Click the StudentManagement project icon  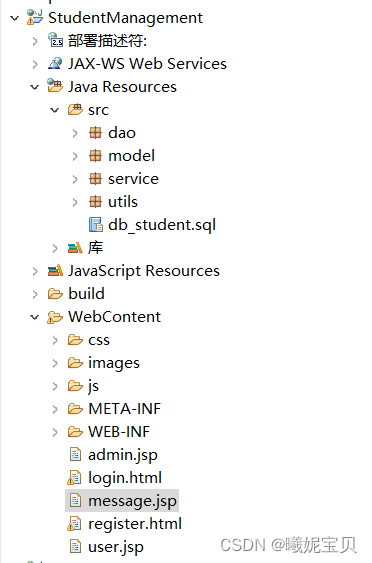(x=35, y=17)
